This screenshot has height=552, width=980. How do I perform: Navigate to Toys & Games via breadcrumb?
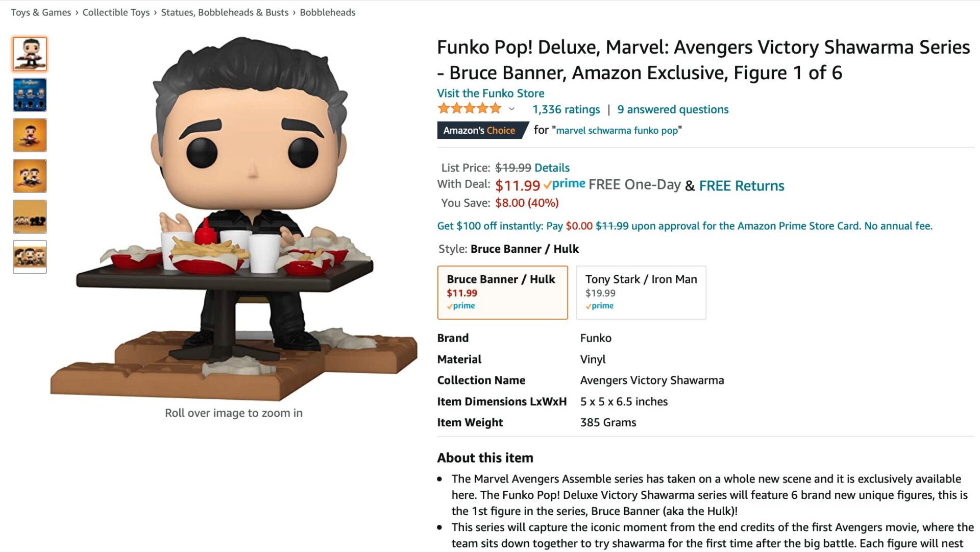(x=40, y=12)
